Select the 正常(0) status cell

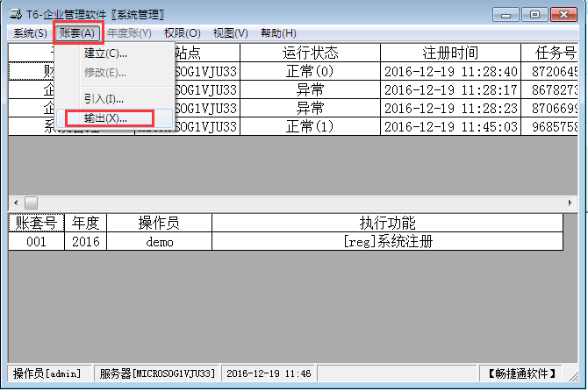click(x=310, y=71)
